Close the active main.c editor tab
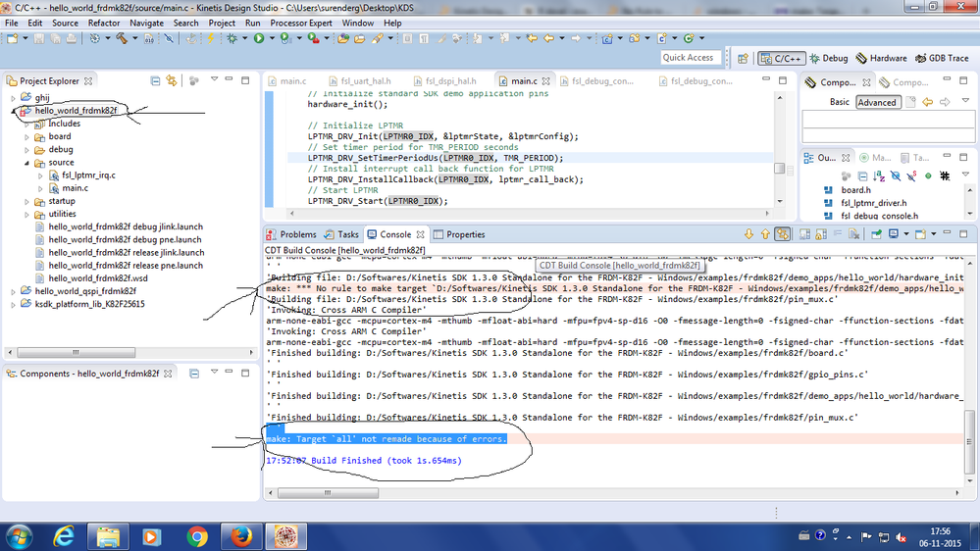The image size is (980, 551). coord(546,81)
